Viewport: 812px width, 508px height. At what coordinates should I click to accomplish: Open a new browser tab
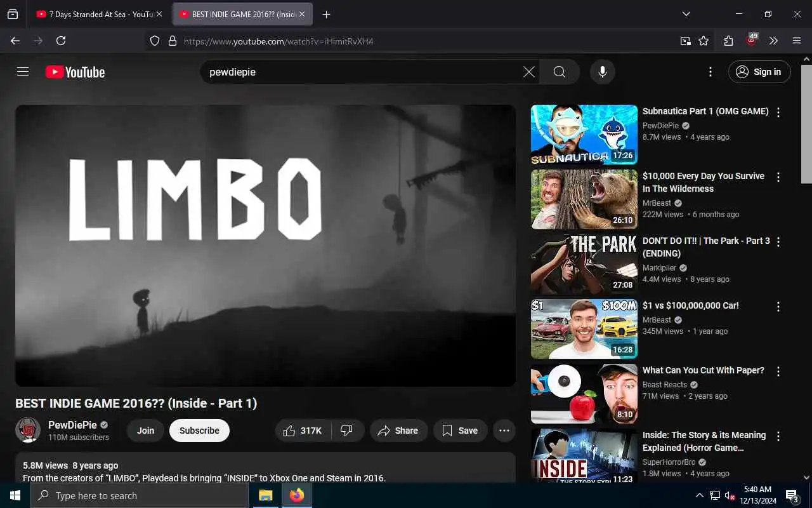326,14
